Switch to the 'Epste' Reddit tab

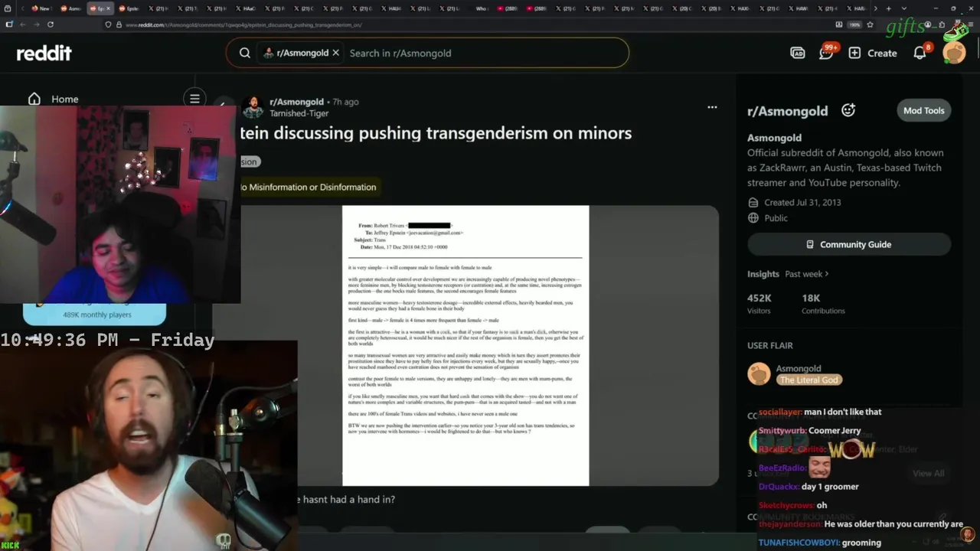(128, 8)
